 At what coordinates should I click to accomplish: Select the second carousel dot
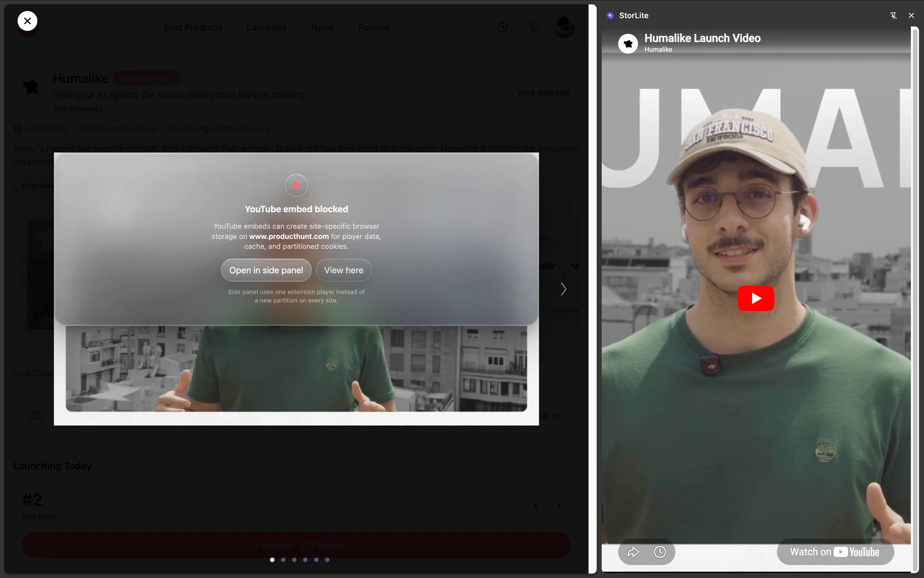[x=283, y=560]
